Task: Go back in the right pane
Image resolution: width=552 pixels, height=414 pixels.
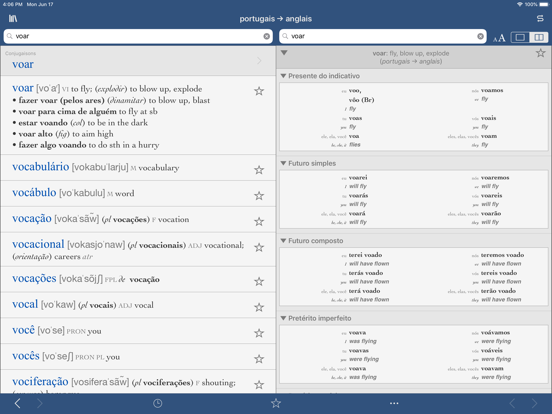Action: click(512, 403)
